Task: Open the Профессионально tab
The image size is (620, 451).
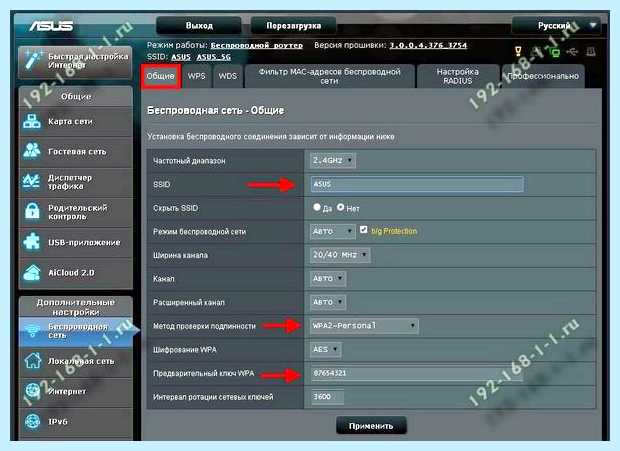Action: (543, 76)
